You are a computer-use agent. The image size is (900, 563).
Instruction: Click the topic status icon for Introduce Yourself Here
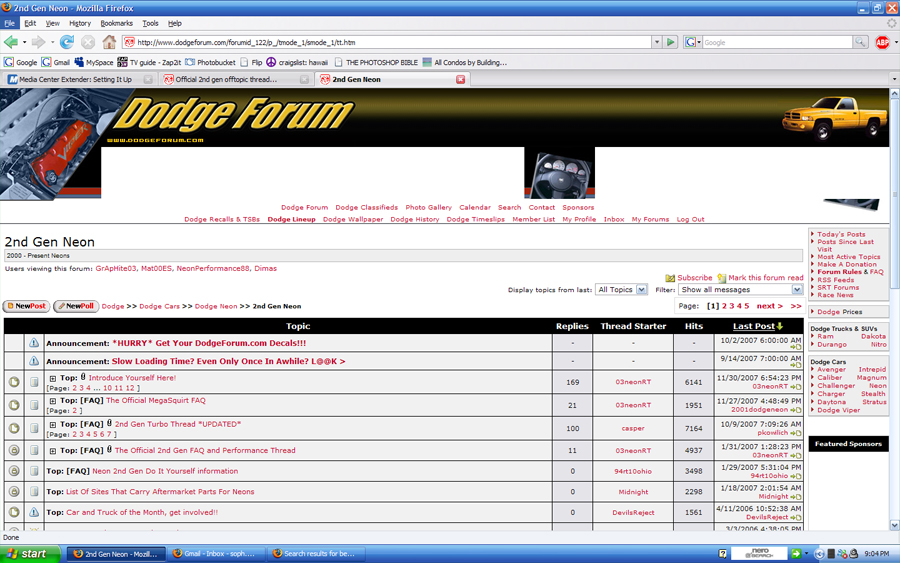tap(14, 382)
